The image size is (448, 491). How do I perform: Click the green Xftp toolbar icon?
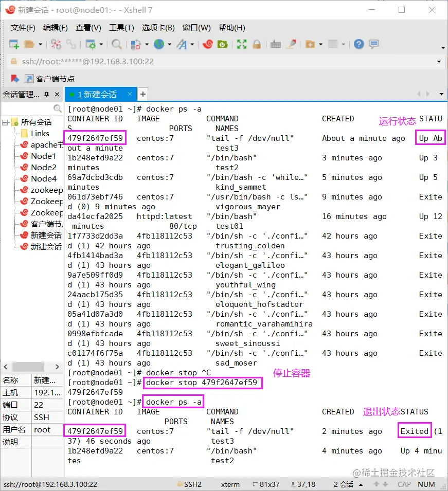(x=223, y=45)
